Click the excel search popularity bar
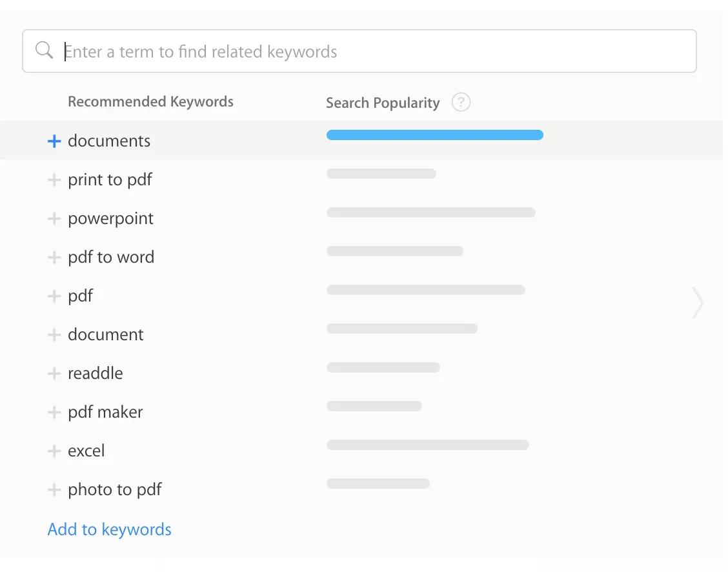The height and width of the screenshot is (572, 728). 427,445
